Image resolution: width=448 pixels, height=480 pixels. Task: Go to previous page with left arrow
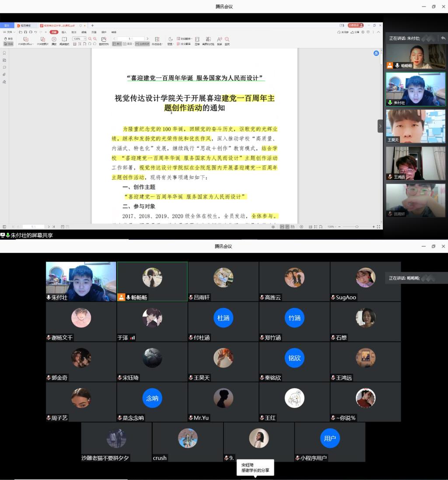click(114, 39)
